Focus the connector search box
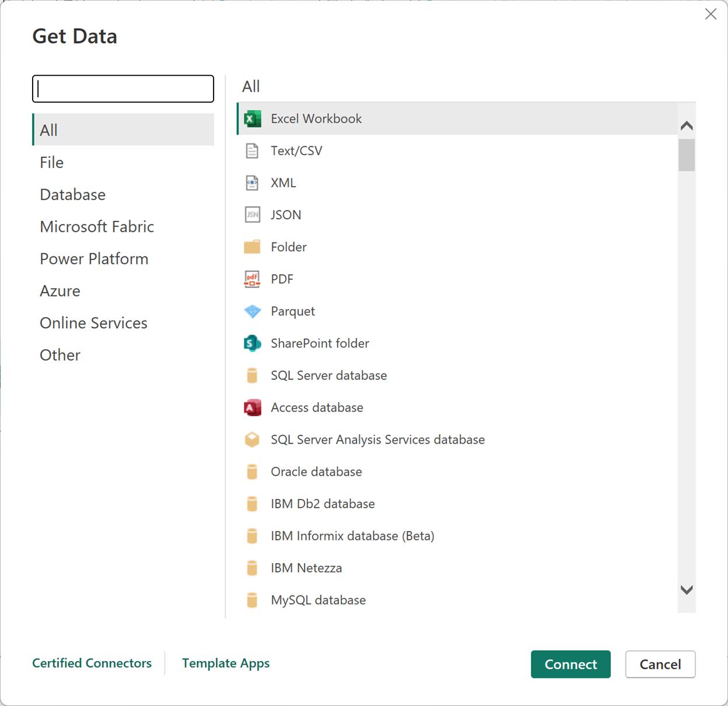The width and height of the screenshot is (728, 706). tap(123, 89)
